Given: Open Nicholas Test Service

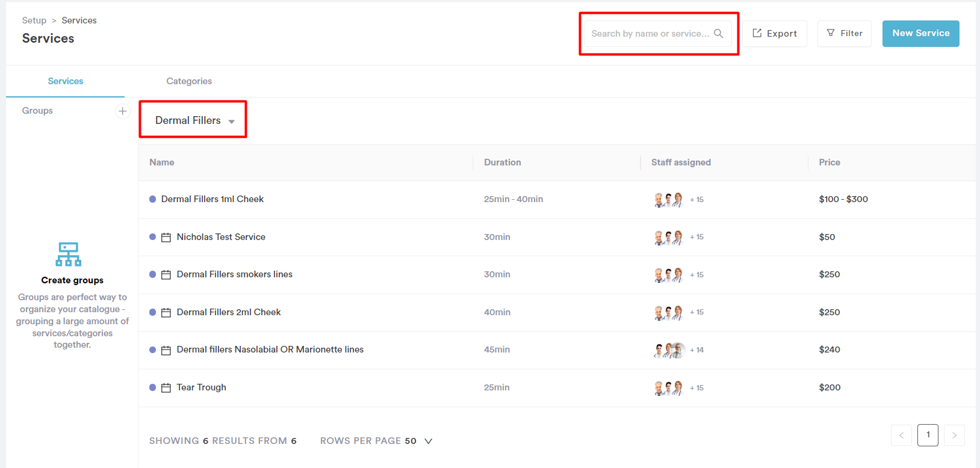Looking at the screenshot, I should (221, 237).
